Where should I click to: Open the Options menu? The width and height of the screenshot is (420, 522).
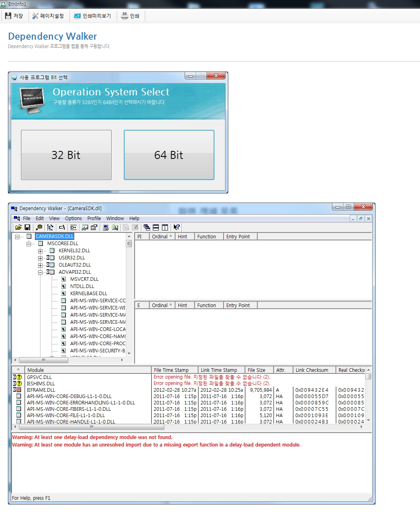[73, 218]
